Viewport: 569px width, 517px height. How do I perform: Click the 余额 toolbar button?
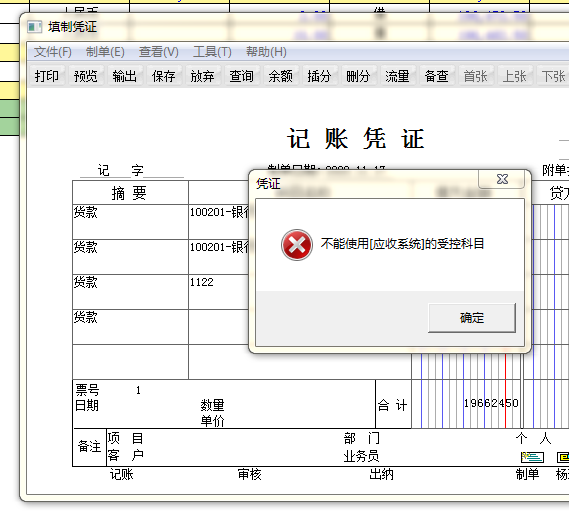click(x=280, y=76)
